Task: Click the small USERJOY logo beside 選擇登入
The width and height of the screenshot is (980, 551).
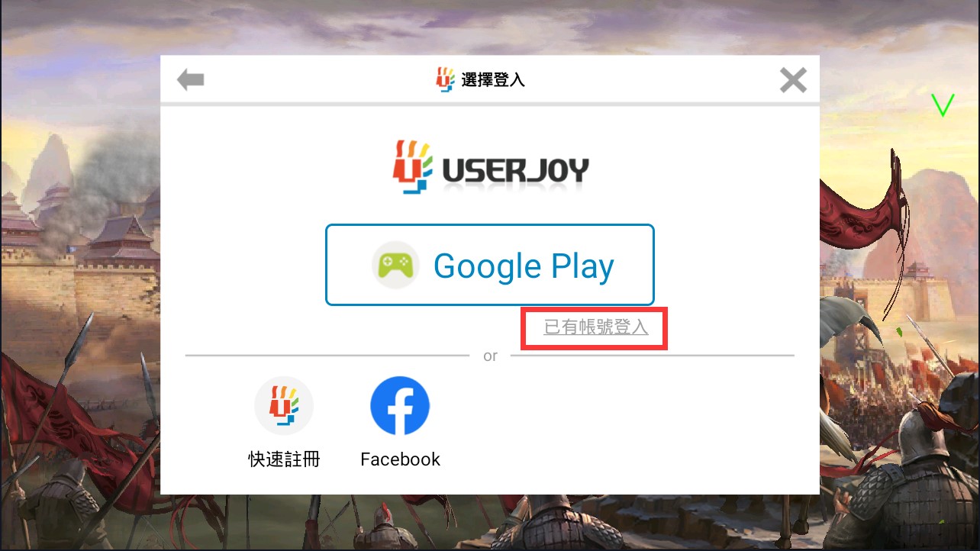Action: point(445,79)
